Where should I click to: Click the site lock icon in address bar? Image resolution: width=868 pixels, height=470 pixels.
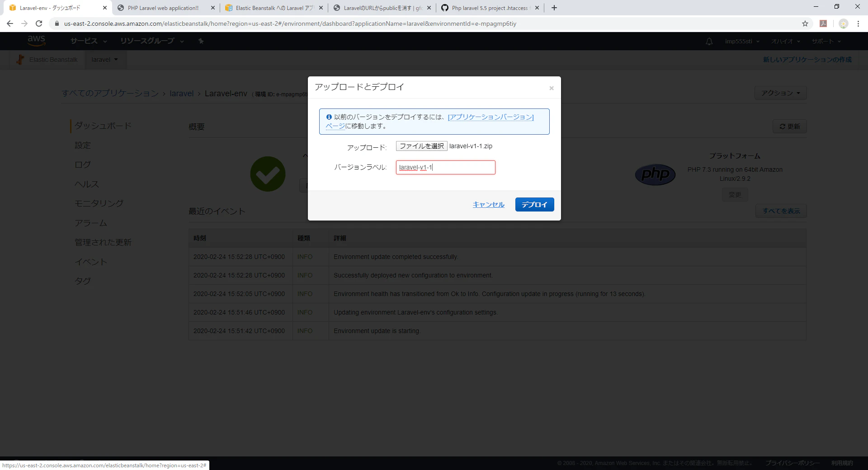pos(57,23)
